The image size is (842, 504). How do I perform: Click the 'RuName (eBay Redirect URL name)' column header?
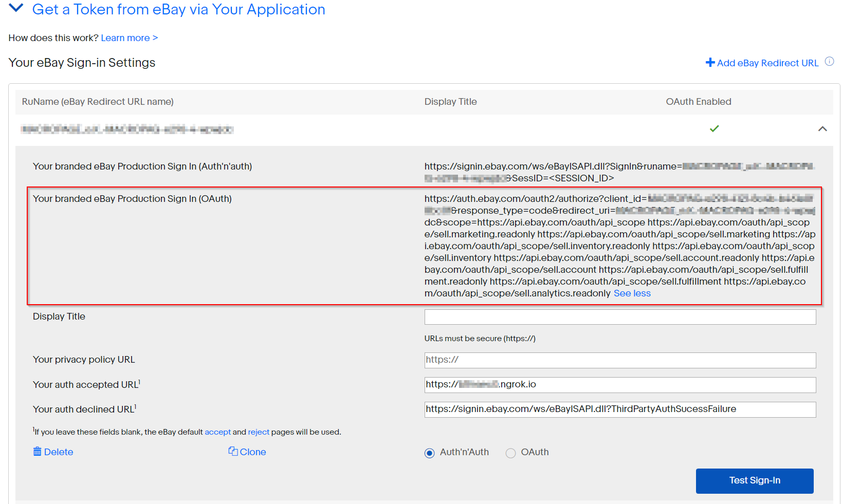[98, 102]
